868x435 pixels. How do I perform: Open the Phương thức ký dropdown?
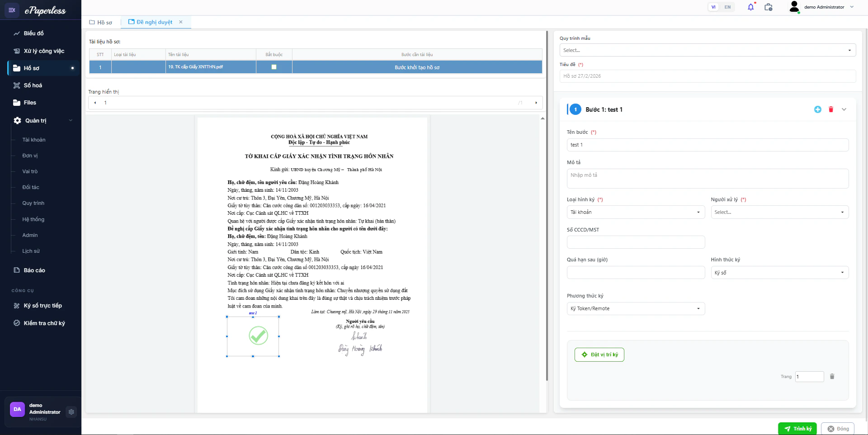click(x=636, y=308)
